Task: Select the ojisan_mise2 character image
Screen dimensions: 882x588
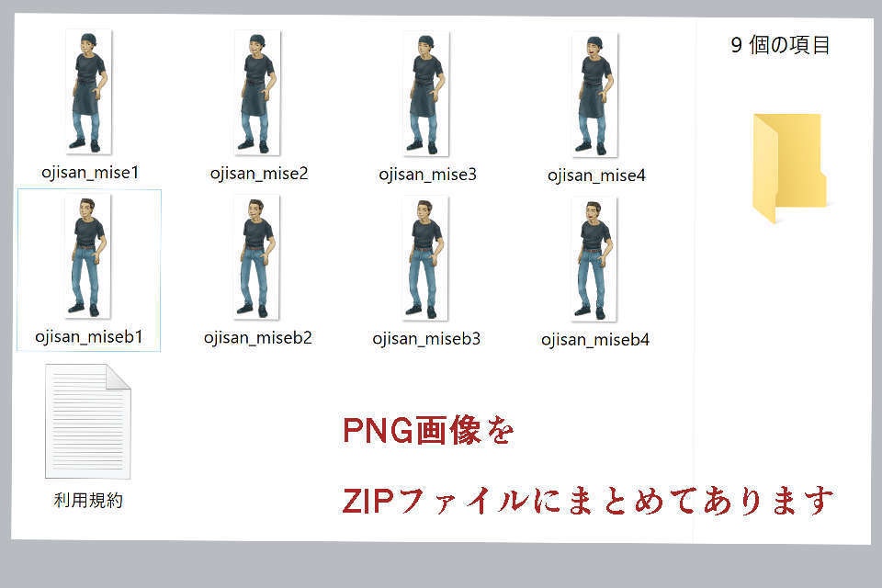Action: click(x=257, y=92)
